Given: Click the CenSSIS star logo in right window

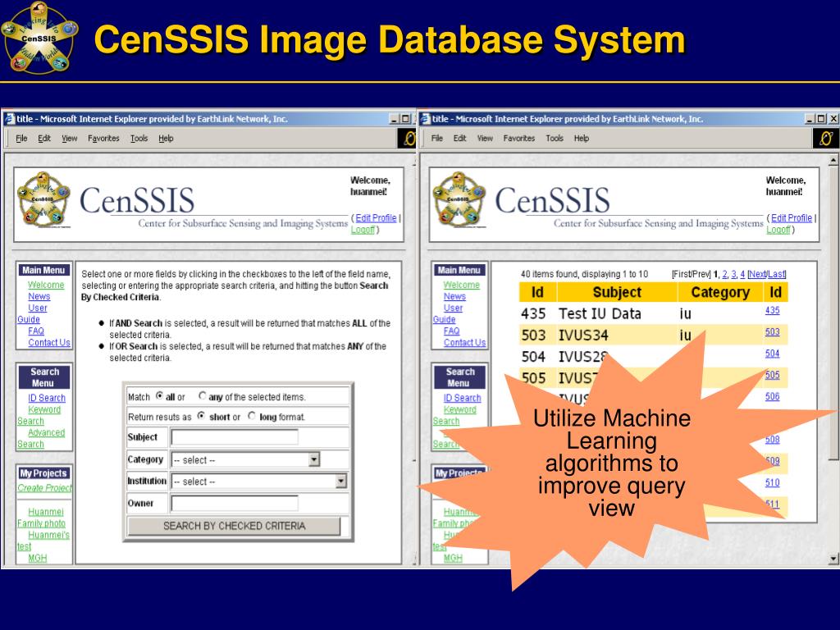Looking at the screenshot, I should 459,199.
